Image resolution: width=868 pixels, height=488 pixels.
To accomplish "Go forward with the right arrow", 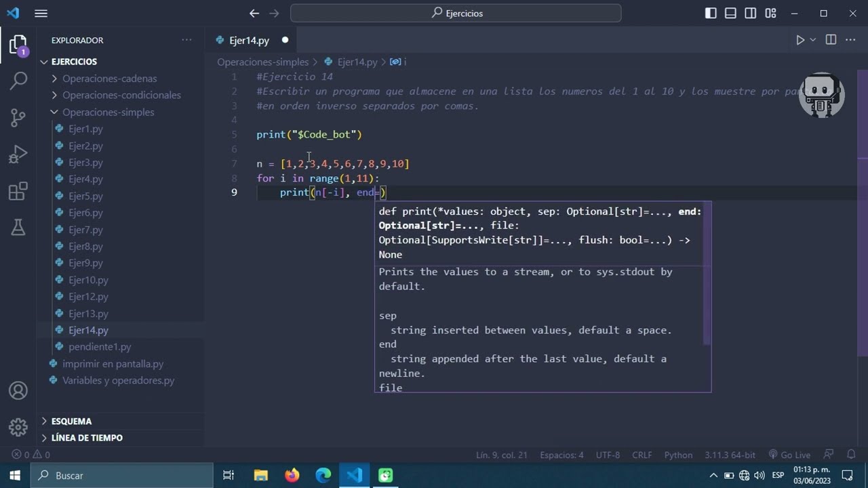I will pyautogui.click(x=274, y=13).
